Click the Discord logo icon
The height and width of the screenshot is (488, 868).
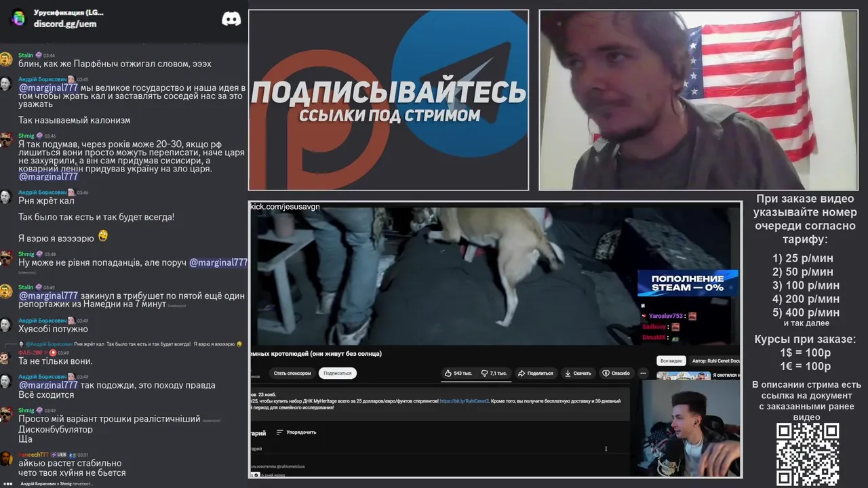(231, 19)
